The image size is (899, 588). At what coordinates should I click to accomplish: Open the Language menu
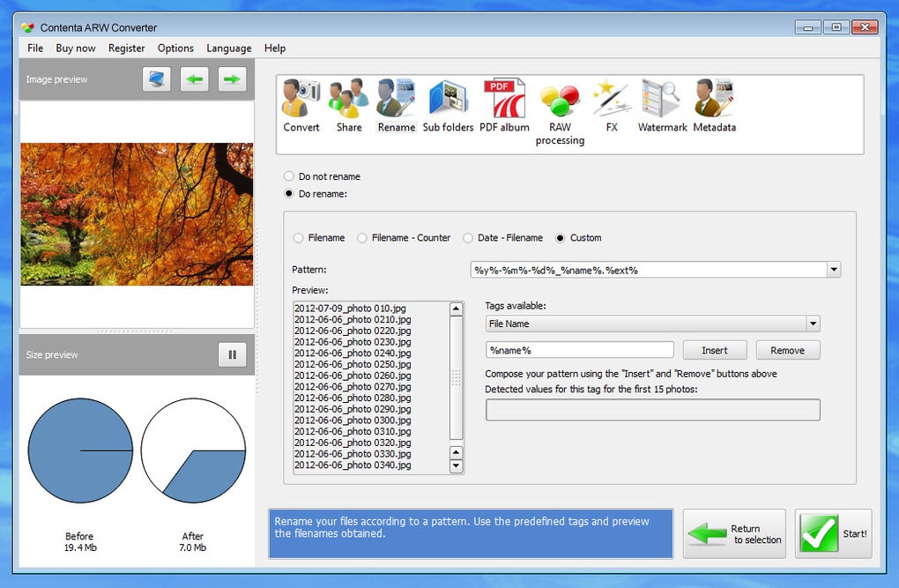[x=229, y=48]
